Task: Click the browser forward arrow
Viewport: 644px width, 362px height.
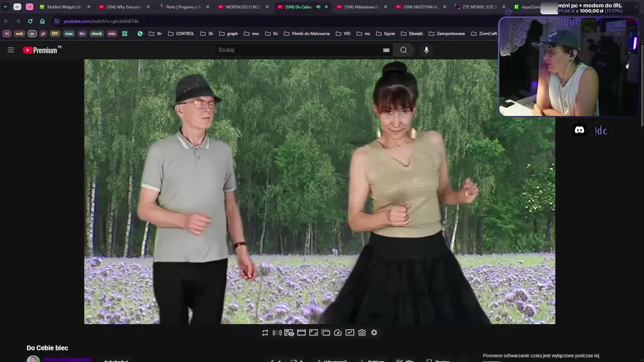Action: pos(18,21)
